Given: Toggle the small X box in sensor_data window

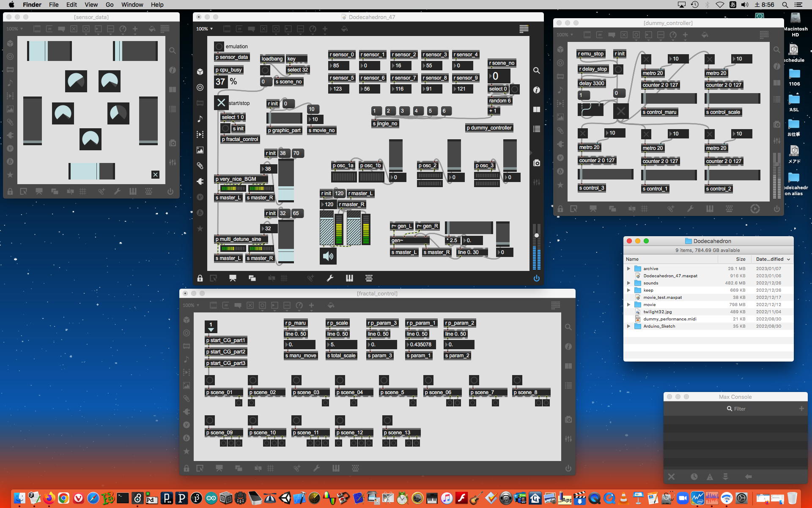Looking at the screenshot, I should pos(155,174).
